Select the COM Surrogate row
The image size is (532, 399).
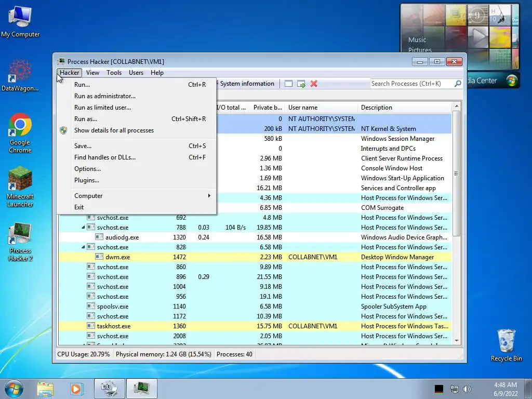334,208
